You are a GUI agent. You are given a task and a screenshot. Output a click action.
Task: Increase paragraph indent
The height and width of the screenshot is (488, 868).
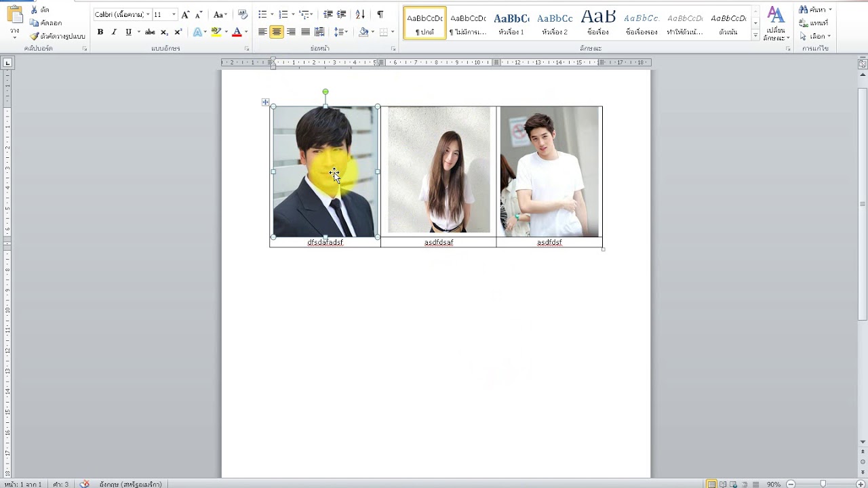[x=341, y=14]
